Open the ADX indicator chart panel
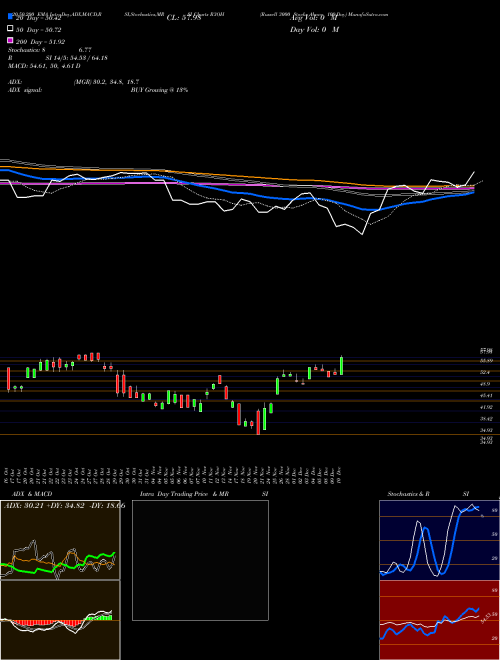This screenshot has width=500, height=660. coord(60,540)
